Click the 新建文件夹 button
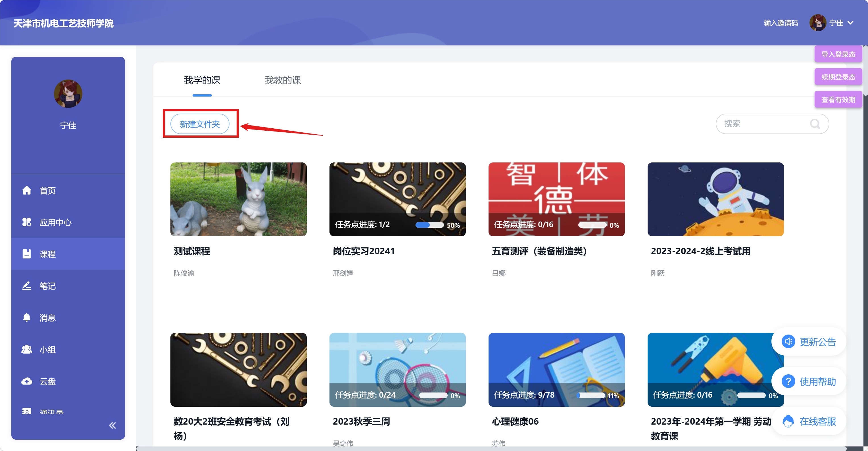The image size is (868, 451). pyautogui.click(x=200, y=124)
